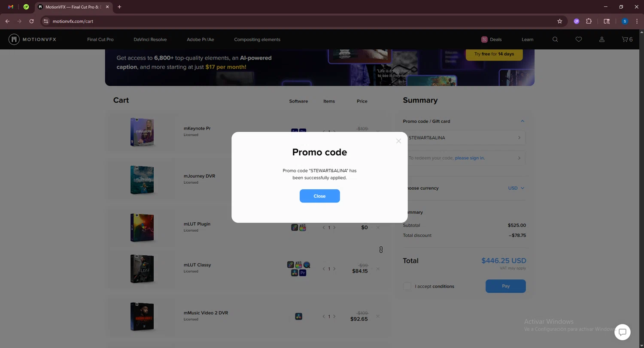Viewport: 644px width, 348px height.
Task: Remove mMusic Video 2 DVR from cart
Action: click(x=378, y=316)
